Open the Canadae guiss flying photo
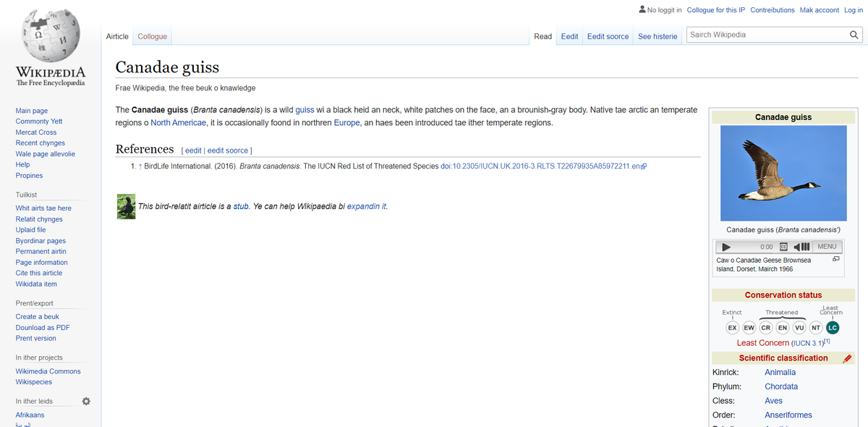Viewport: 868px width, 427px height. pyautogui.click(x=783, y=173)
